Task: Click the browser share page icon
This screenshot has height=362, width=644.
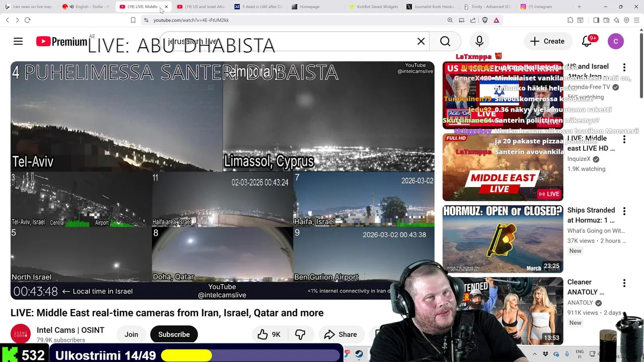Action: coord(473,20)
